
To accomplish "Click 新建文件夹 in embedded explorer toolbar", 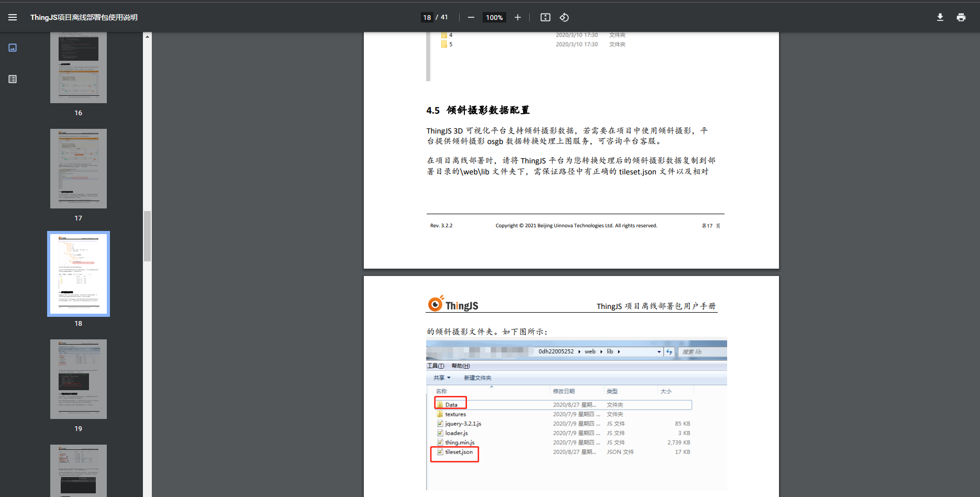I will [477, 378].
